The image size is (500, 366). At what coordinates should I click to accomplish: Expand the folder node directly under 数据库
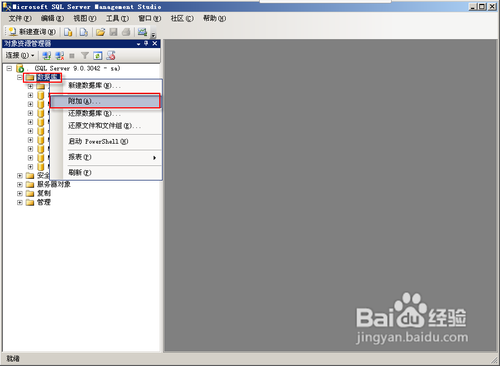point(30,86)
